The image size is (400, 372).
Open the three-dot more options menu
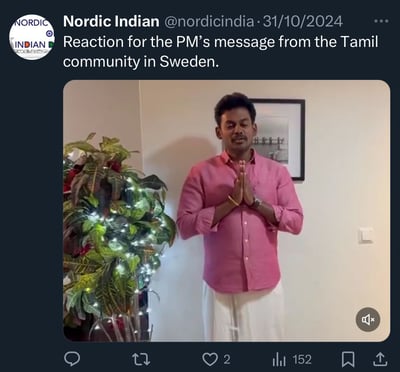381,21
